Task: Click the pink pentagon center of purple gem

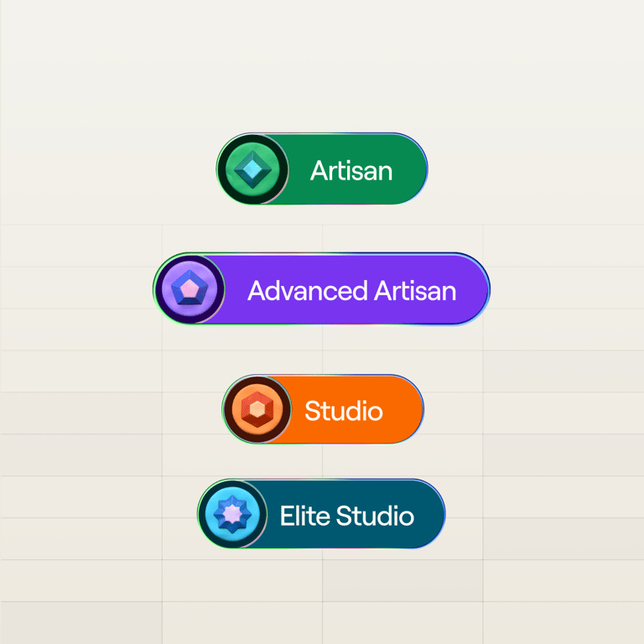Action: tap(190, 288)
